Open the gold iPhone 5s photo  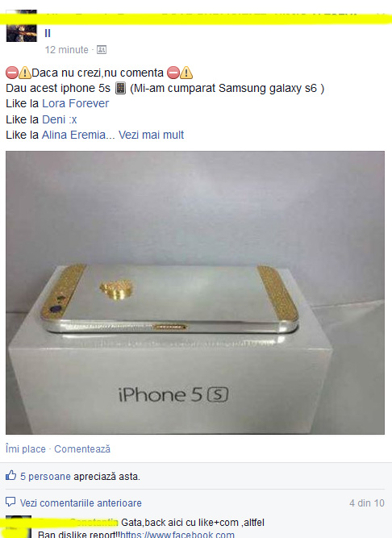click(195, 293)
